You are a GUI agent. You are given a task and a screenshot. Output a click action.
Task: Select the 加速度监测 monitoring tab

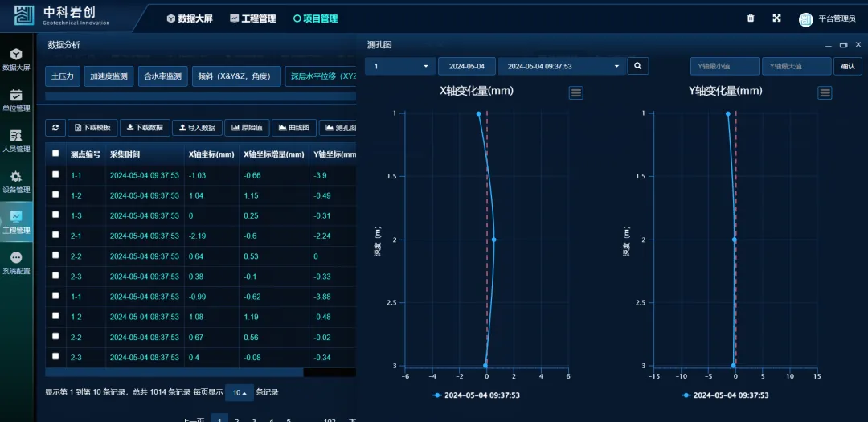pyautogui.click(x=109, y=76)
